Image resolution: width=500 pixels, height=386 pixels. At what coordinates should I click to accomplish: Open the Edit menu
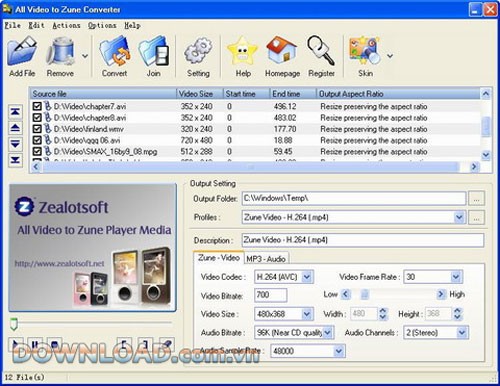tap(36, 25)
